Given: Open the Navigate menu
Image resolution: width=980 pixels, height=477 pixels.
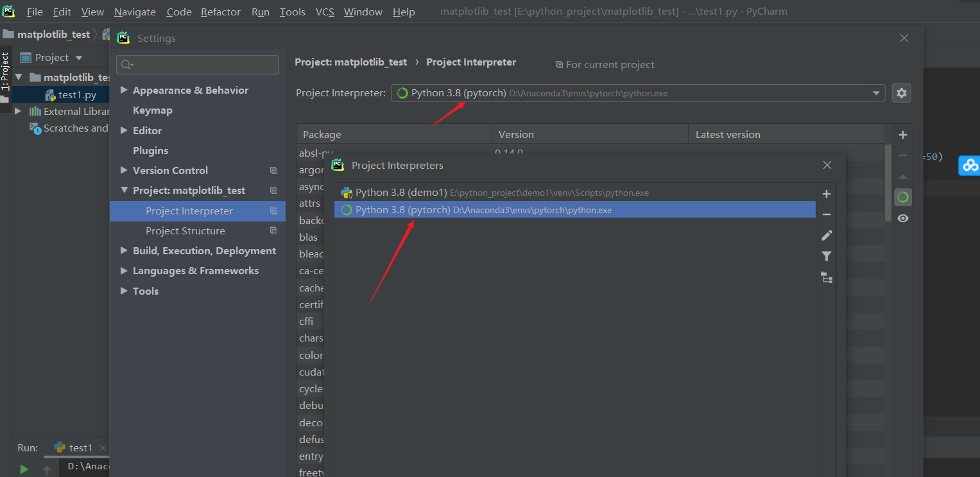Looking at the screenshot, I should [135, 12].
